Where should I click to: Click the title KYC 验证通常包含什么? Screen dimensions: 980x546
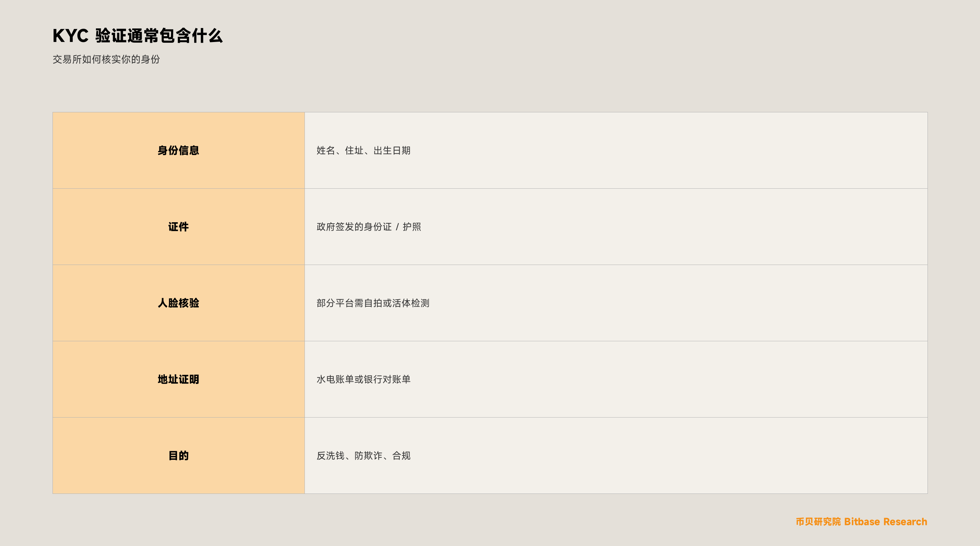(137, 36)
